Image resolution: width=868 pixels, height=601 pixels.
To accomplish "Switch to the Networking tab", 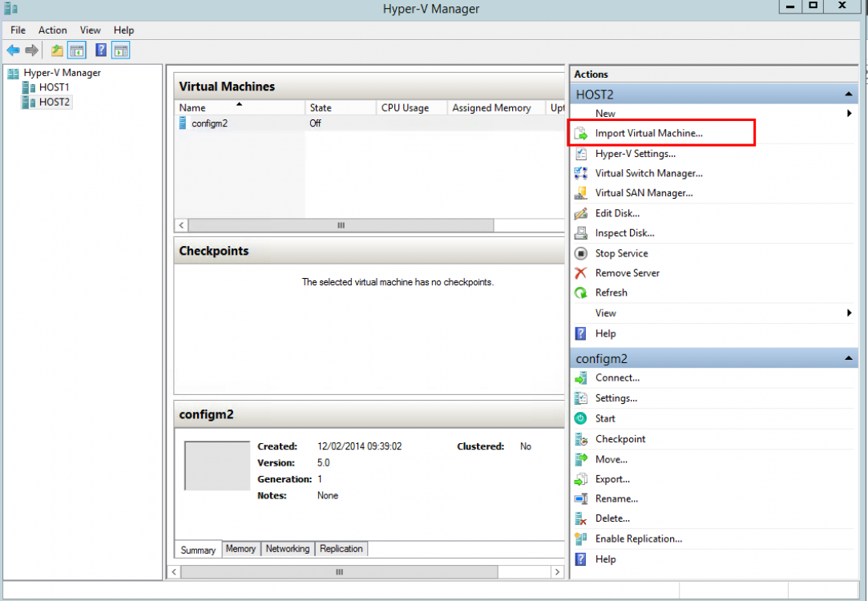I will (x=287, y=549).
